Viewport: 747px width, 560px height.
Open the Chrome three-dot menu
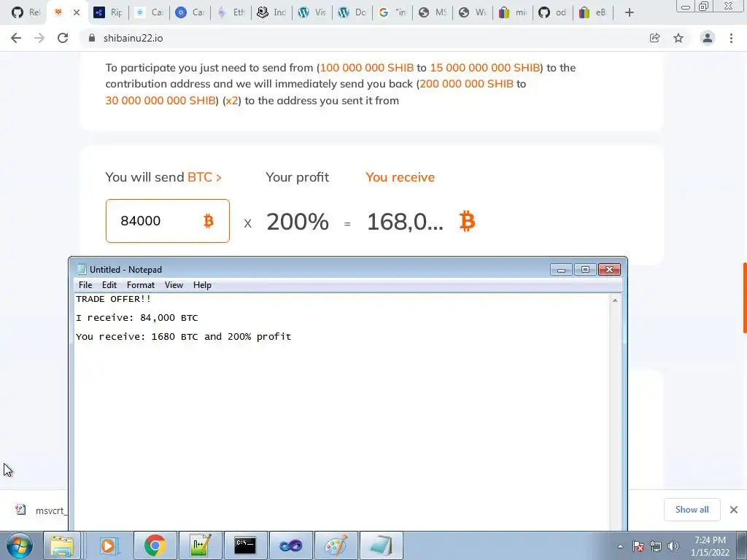(731, 38)
